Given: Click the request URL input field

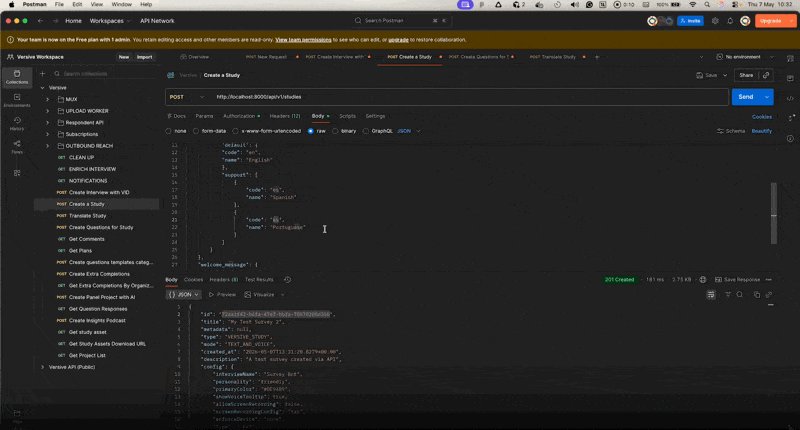Looking at the screenshot, I should [470, 97].
